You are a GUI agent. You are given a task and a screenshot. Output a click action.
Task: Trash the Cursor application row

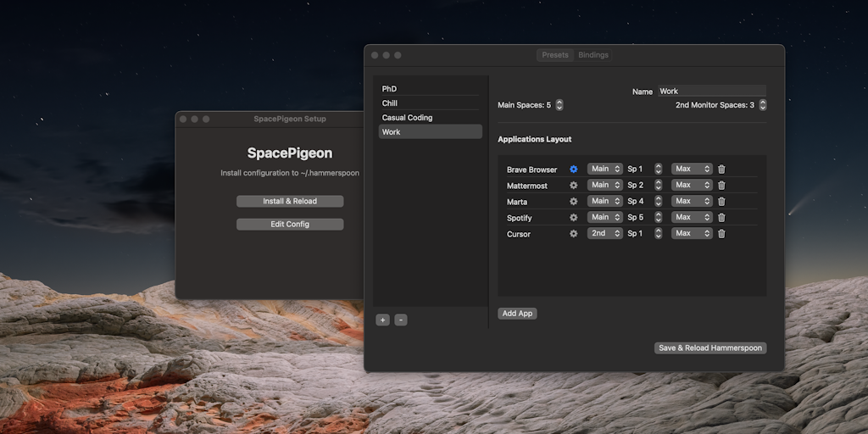[x=721, y=234]
